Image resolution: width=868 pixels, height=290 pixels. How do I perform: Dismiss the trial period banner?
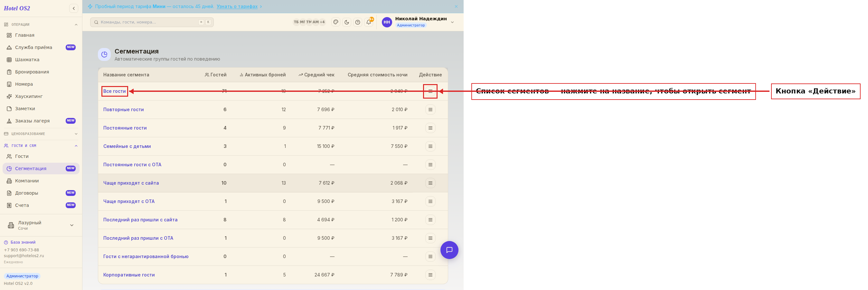[x=456, y=6]
